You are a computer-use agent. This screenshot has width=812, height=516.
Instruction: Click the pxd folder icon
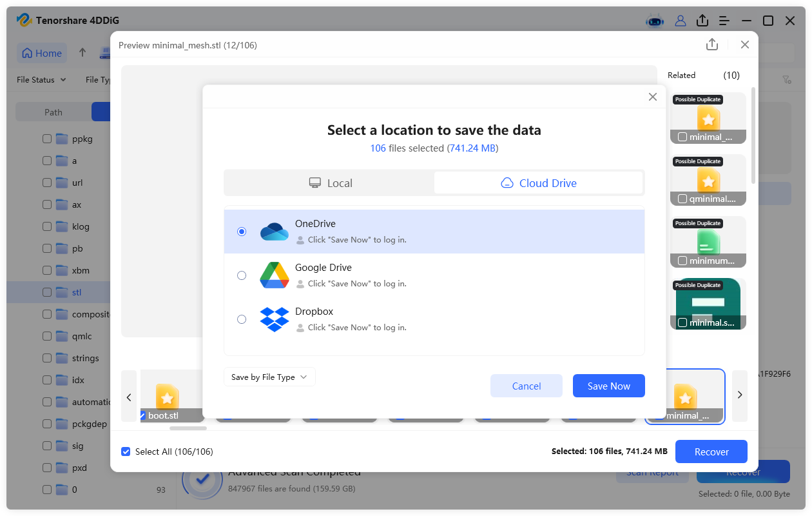point(62,468)
